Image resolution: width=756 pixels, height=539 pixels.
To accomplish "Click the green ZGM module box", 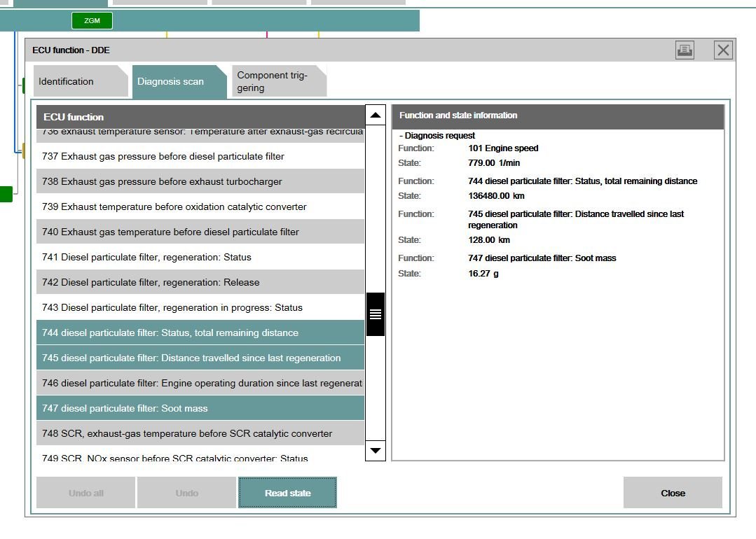I will 92,20.
